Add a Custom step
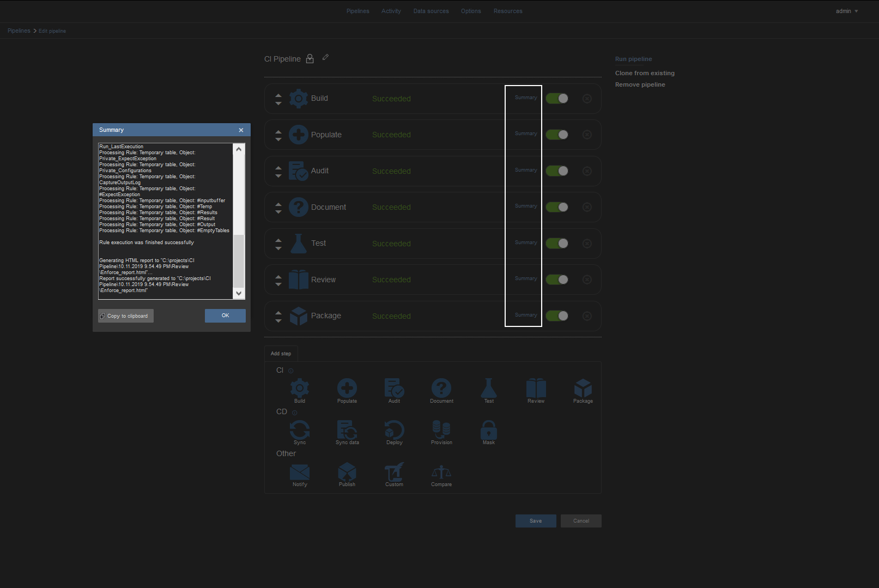 coord(394,471)
